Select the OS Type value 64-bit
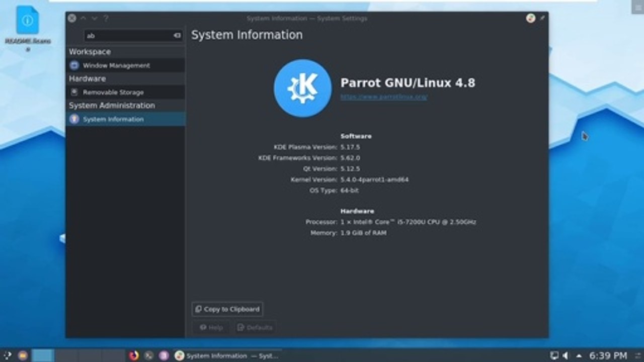This screenshot has height=362, width=644. tap(350, 191)
